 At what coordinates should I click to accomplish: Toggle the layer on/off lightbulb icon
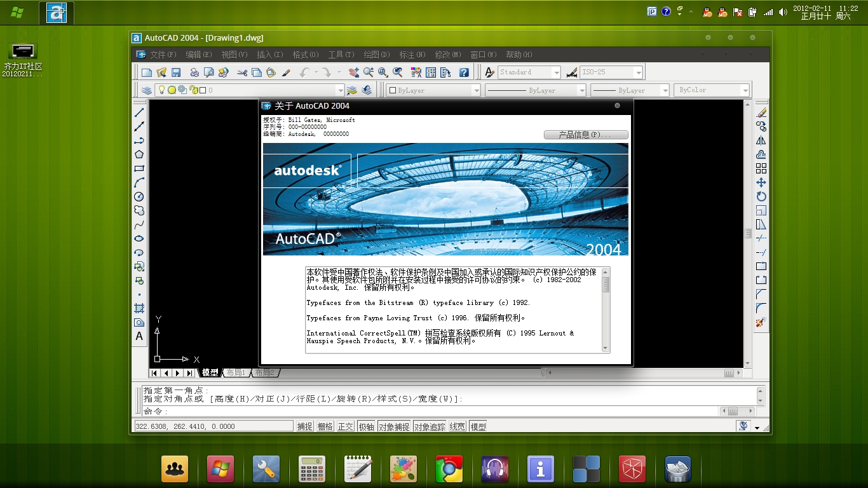(x=161, y=90)
